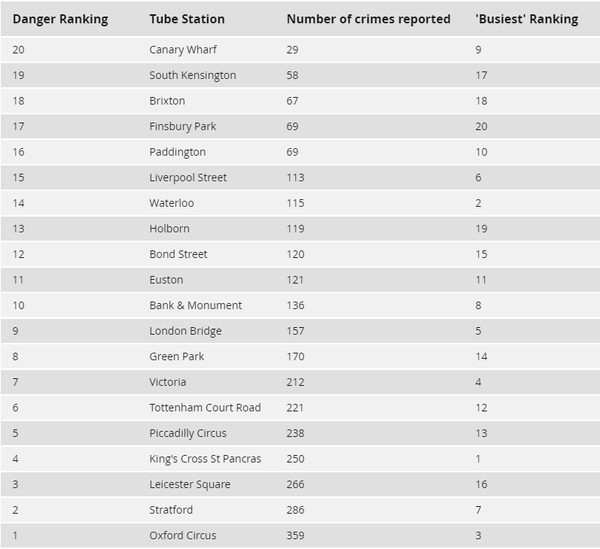
Task: Click the Number of crimes reported header
Action: (x=368, y=19)
